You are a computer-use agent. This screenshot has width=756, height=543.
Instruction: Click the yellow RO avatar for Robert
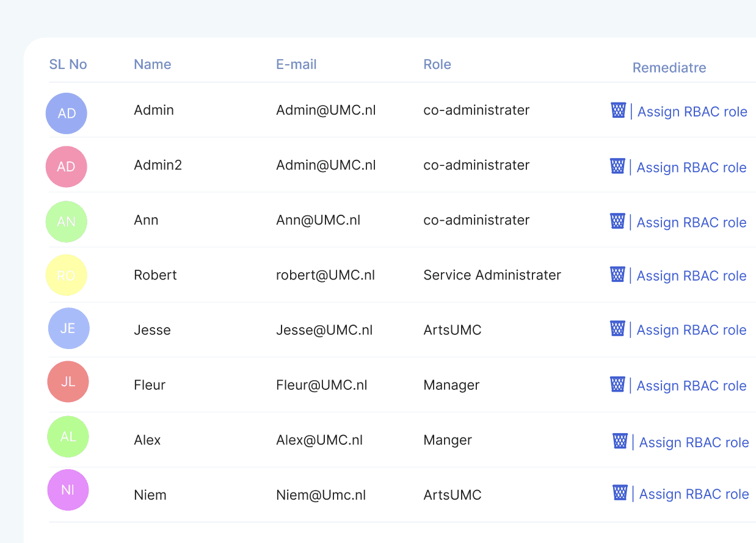click(x=67, y=275)
